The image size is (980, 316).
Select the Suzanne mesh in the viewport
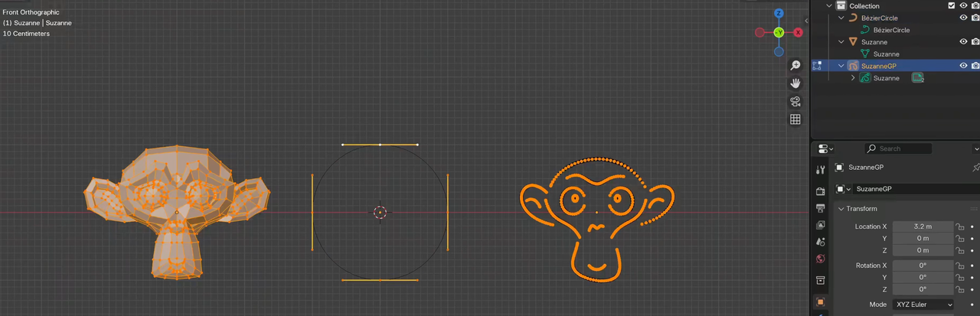point(177,211)
